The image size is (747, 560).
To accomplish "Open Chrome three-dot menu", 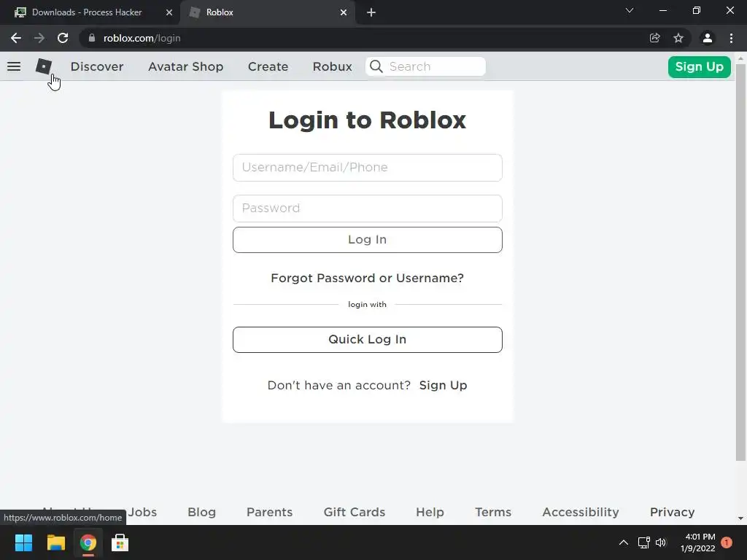I will pos(731,38).
